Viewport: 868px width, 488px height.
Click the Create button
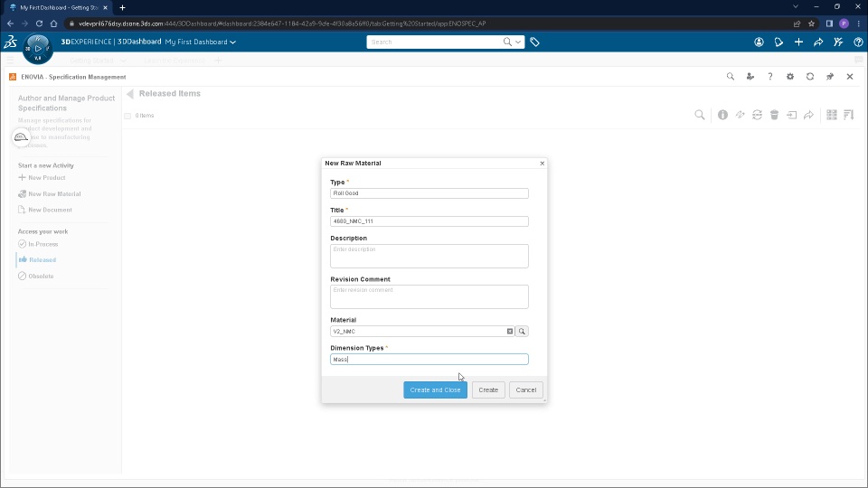point(488,390)
